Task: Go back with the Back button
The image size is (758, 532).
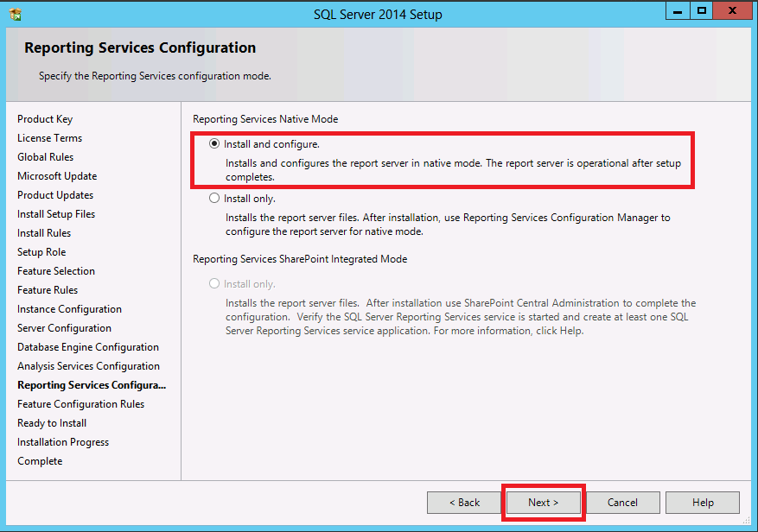Action: point(464,503)
